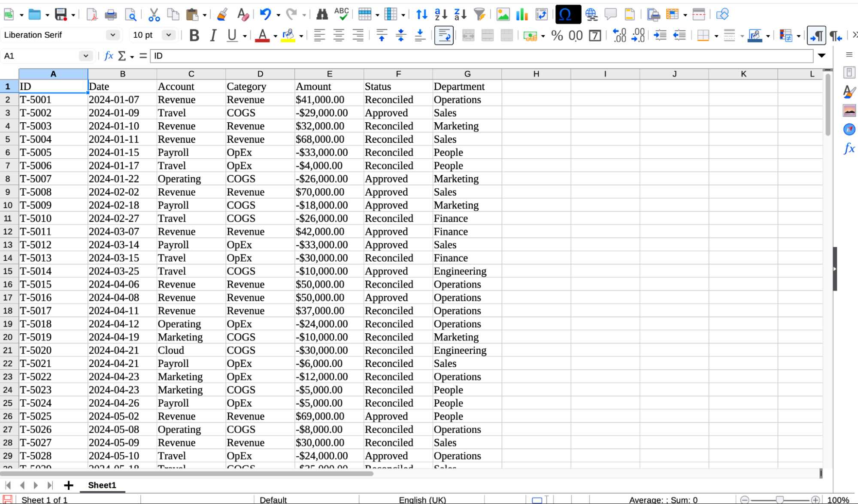Insert a comment
858x504 pixels.
610,15
